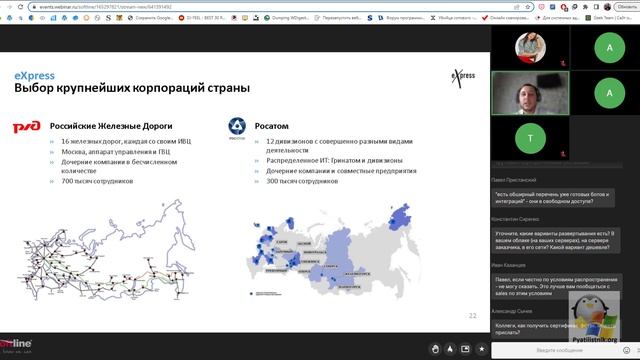The image size is (640, 360).
Task: Send a fire reaction with the flame icon
Action: pyautogui.click(x=450, y=349)
